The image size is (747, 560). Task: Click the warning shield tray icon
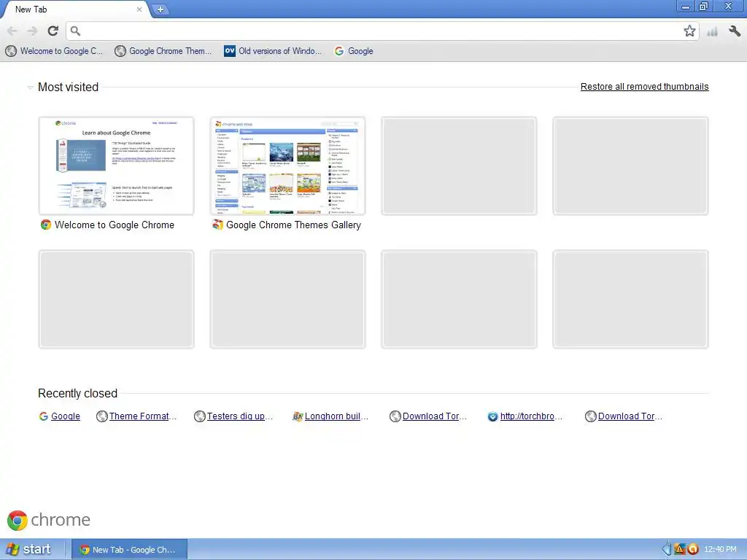680,550
